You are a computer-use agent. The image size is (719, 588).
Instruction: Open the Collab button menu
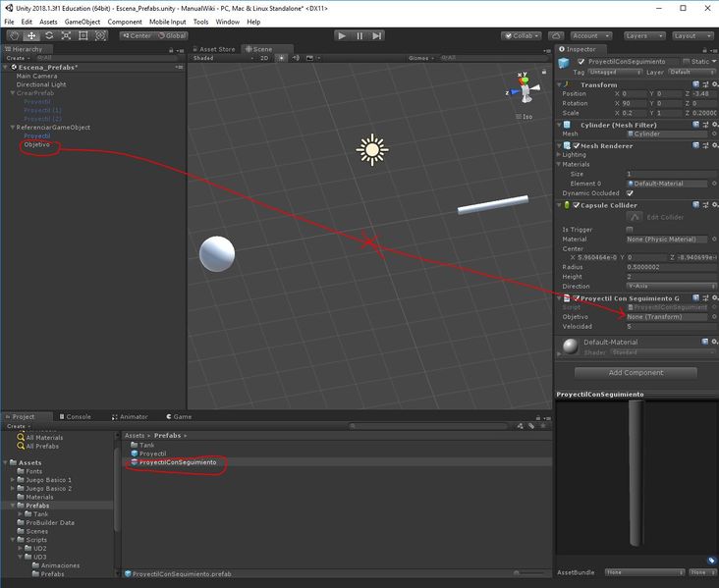click(522, 35)
